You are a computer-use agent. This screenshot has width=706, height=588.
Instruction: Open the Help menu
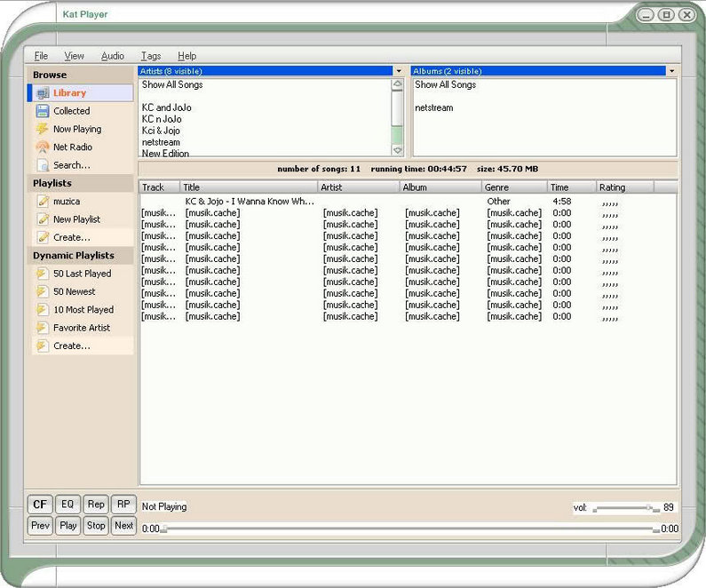[x=186, y=56]
